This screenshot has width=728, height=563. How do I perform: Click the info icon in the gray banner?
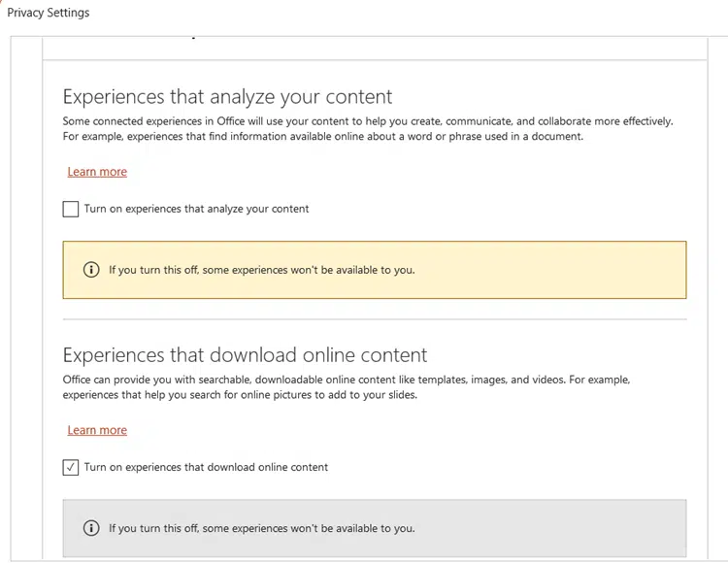pos(91,528)
